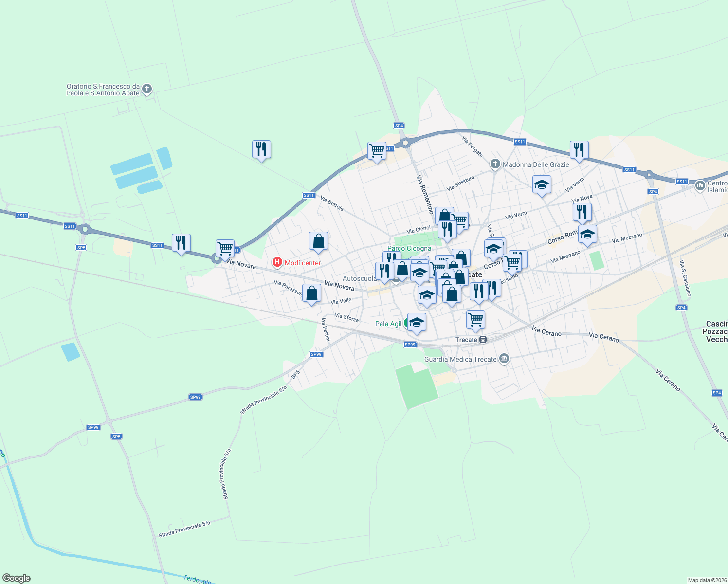Click the Modi center hospital marker
Screen dimensions: 728x584
coord(278,262)
